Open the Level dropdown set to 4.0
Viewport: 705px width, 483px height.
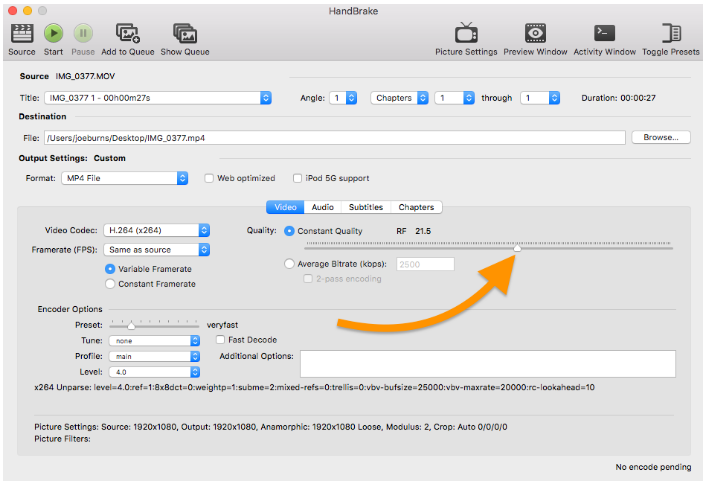pos(154,372)
